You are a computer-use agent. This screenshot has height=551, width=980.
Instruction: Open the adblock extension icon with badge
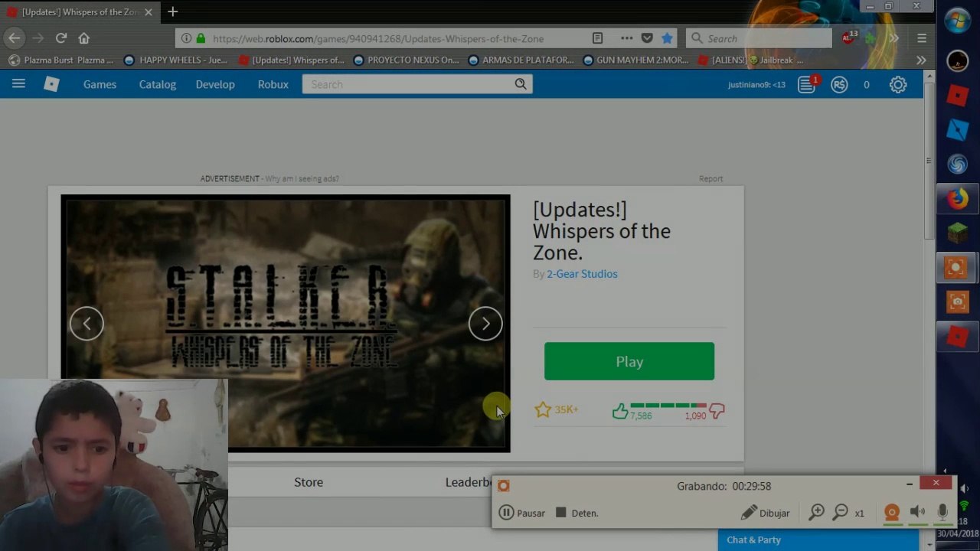pyautogui.click(x=849, y=37)
